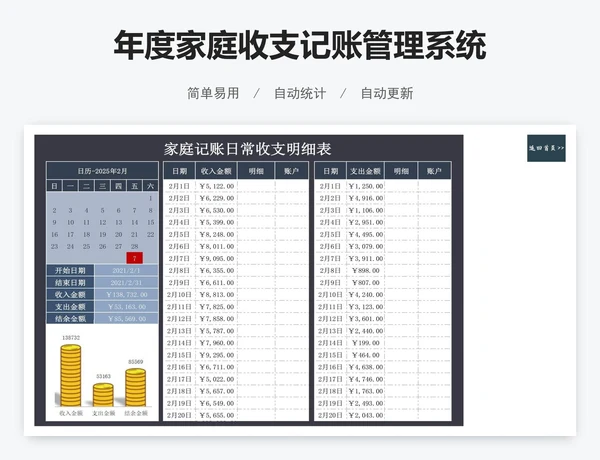
Task: Click the 账户 header in expense table
Action: pyautogui.click(x=434, y=171)
